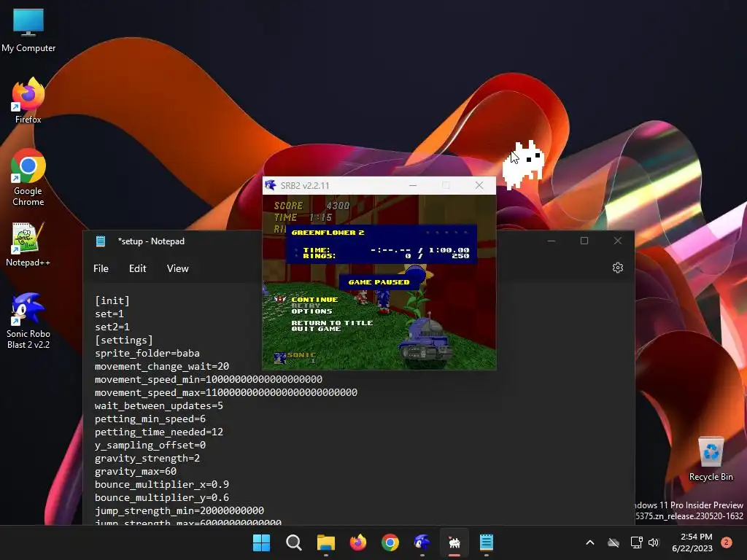Switch to Firefox on the taskbar
Viewport: 747px width, 560px height.
point(358,542)
